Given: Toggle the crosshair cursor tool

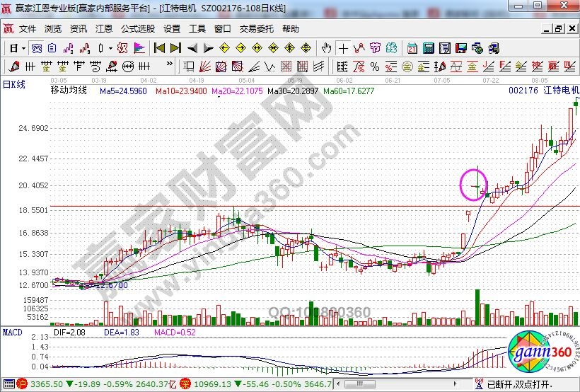Looking at the screenshot, I should (x=343, y=48).
